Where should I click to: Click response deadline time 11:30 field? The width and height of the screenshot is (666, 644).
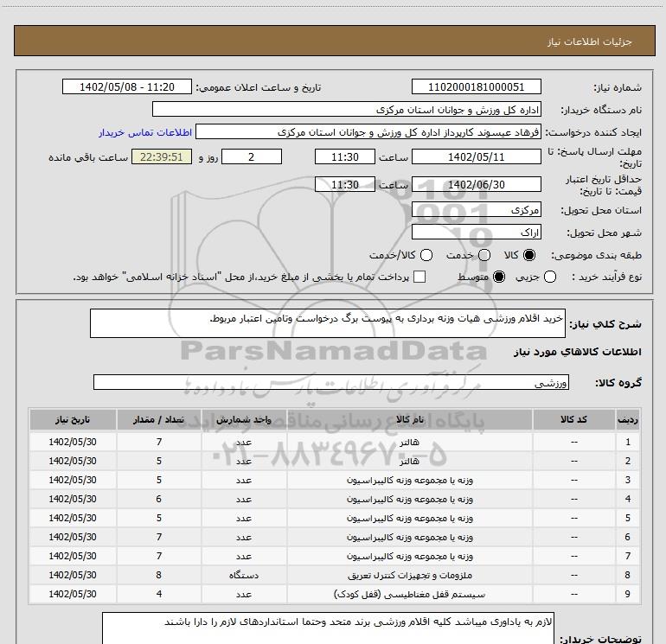[x=345, y=157]
